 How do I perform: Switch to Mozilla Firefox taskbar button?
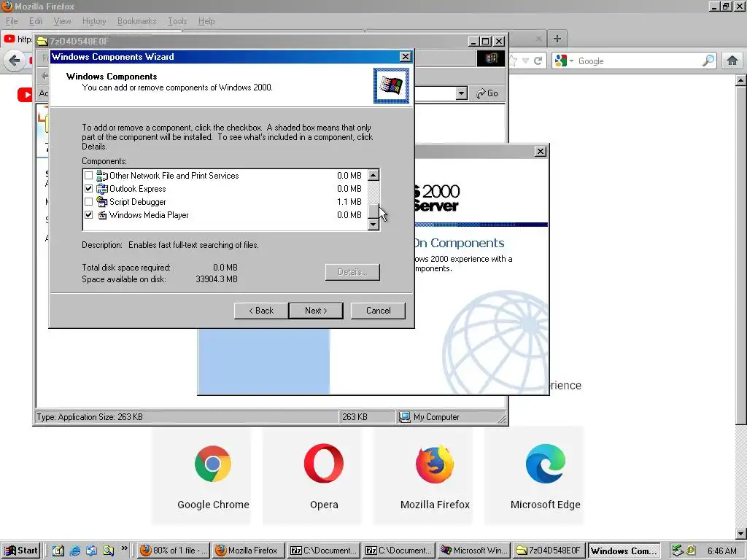[x=248, y=551]
